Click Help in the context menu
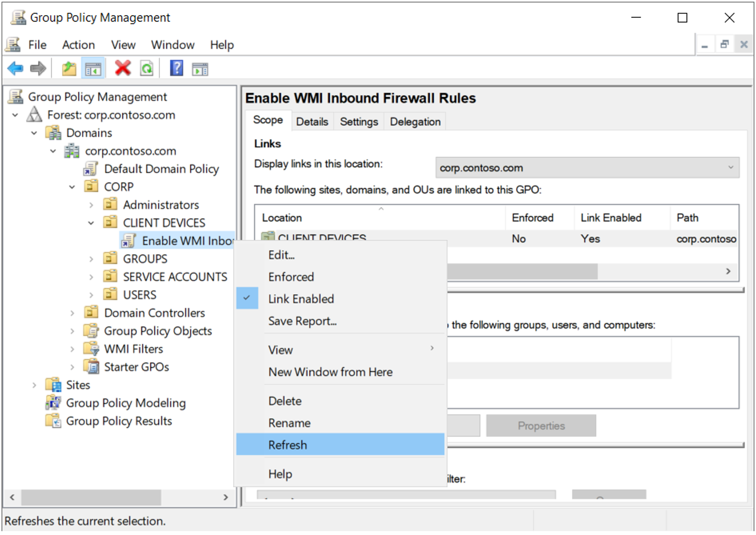 pyautogui.click(x=340, y=474)
